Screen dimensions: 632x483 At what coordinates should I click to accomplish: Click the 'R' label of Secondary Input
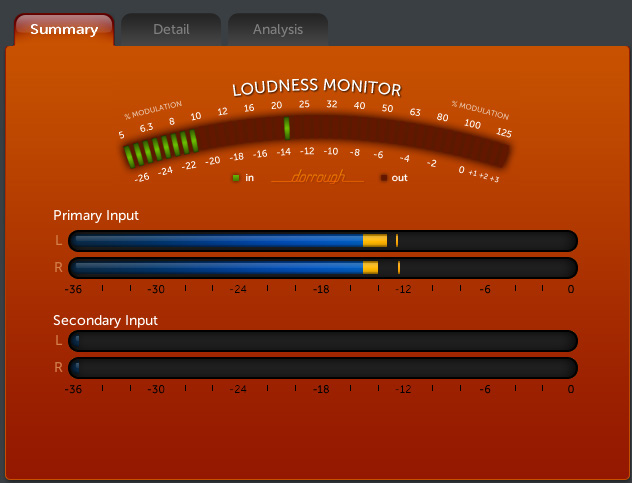[x=58, y=368]
